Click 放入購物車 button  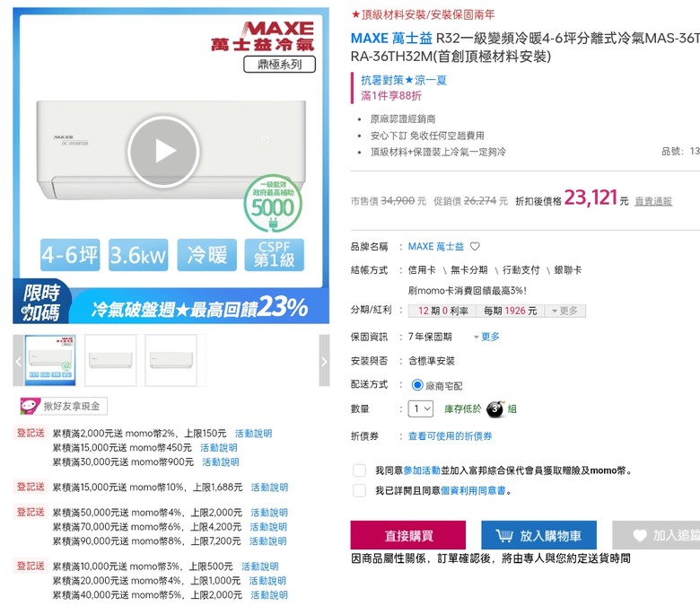pos(538,535)
